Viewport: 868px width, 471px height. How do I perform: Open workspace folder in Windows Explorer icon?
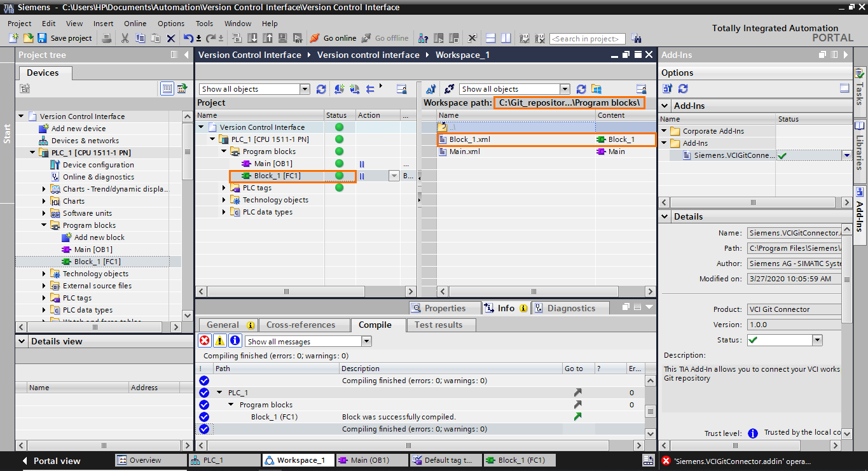596,88
